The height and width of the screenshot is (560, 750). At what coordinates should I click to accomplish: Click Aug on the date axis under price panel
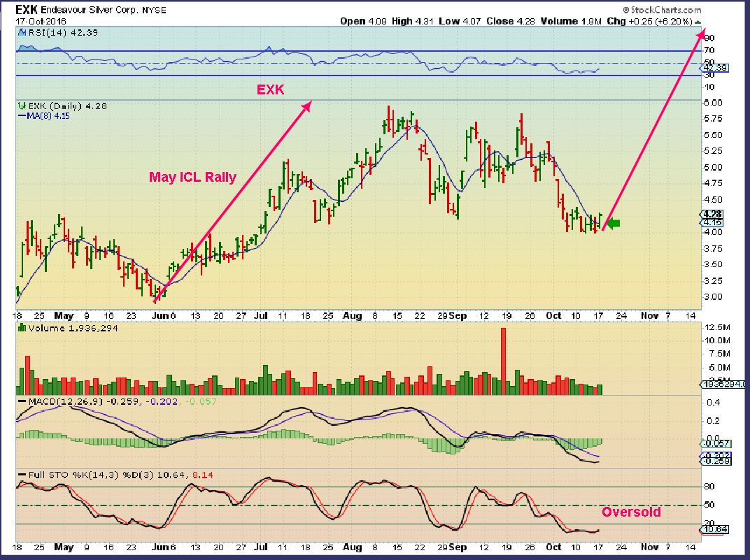(353, 315)
